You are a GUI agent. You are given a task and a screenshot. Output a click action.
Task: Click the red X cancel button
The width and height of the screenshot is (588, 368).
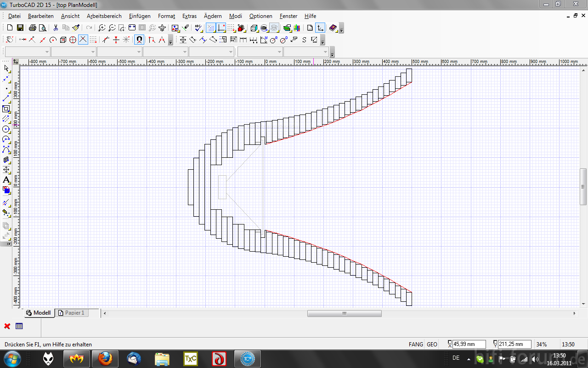pyautogui.click(x=7, y=326)
